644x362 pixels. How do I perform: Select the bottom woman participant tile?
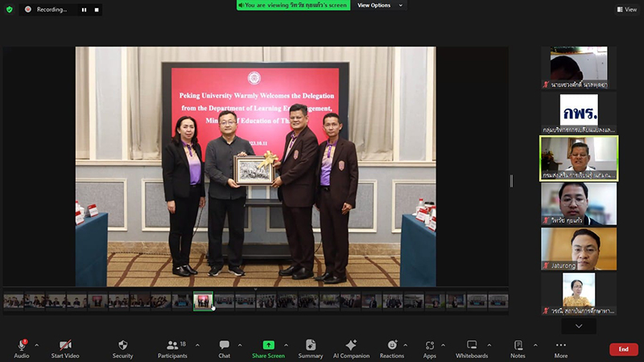pos(579,294)
